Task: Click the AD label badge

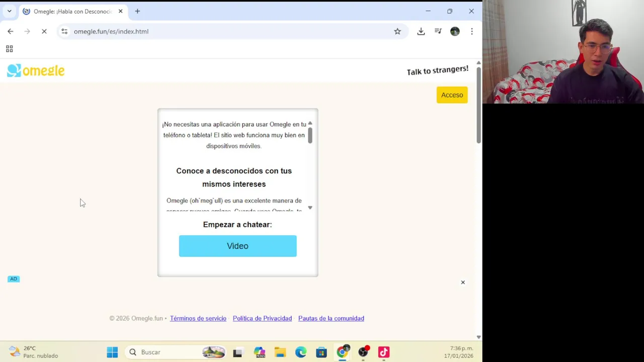Action: click(14, 279)
